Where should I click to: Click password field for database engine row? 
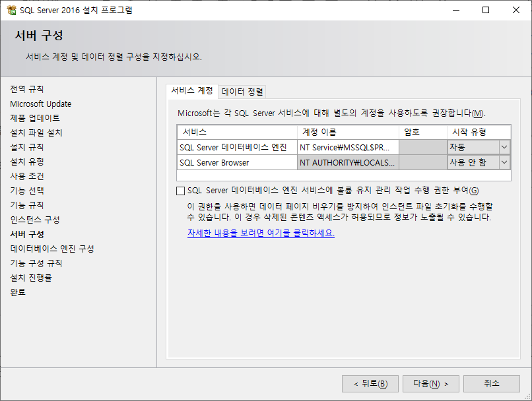click(423, 148)
